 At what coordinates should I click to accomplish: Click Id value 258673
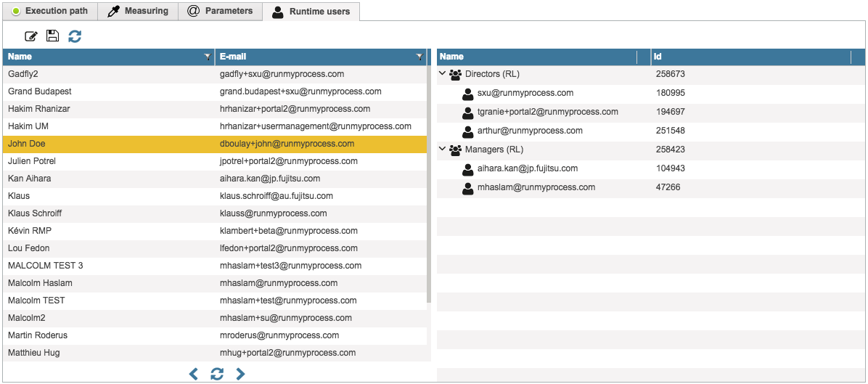pyautogui.click(x=671, y=74)
